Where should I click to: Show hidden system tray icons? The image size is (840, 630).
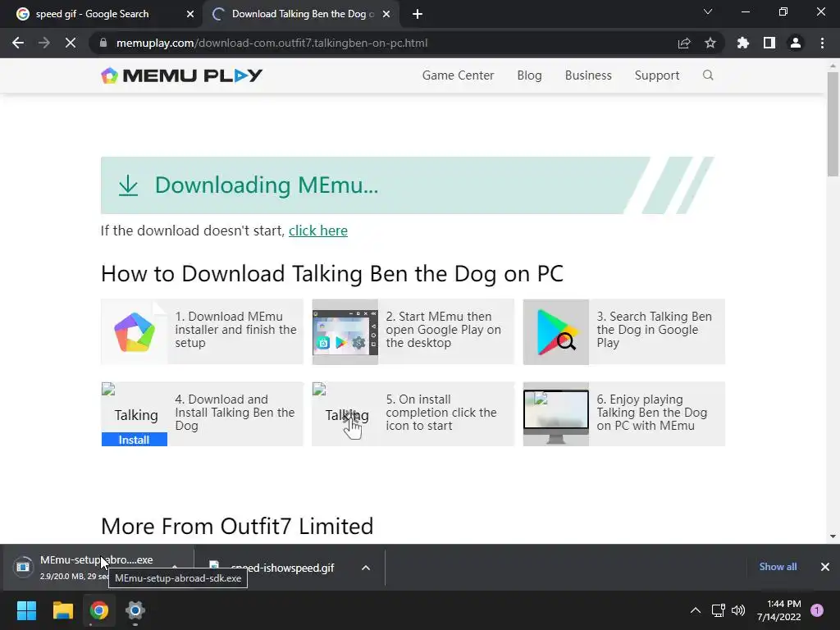696,610
